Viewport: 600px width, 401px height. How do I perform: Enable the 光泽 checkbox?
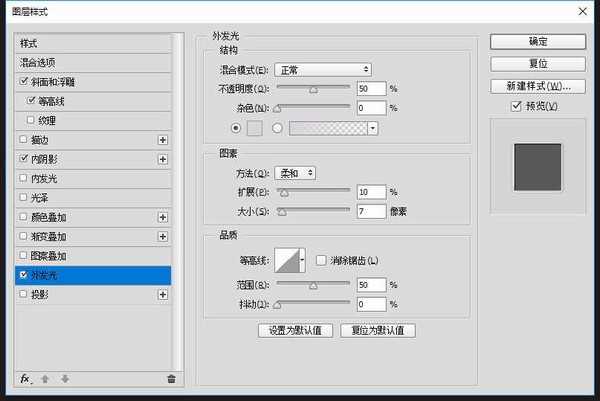pyautogui.click(x=23, y=197)
